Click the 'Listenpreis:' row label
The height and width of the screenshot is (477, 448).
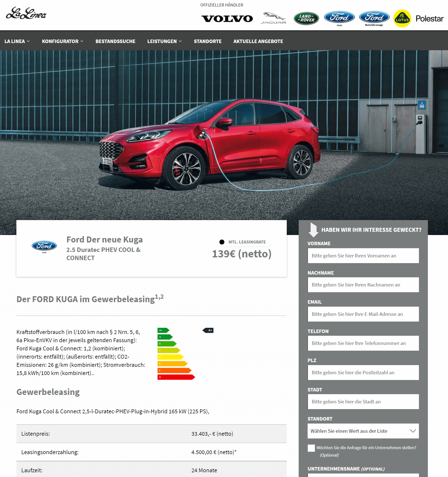pyautogui.click(x=36, y=434)
